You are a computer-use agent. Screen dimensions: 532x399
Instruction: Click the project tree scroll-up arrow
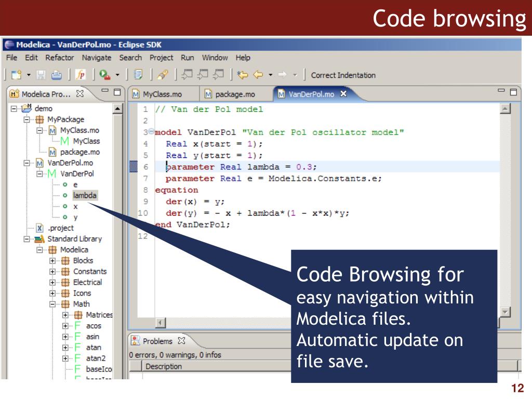point(117,109)
